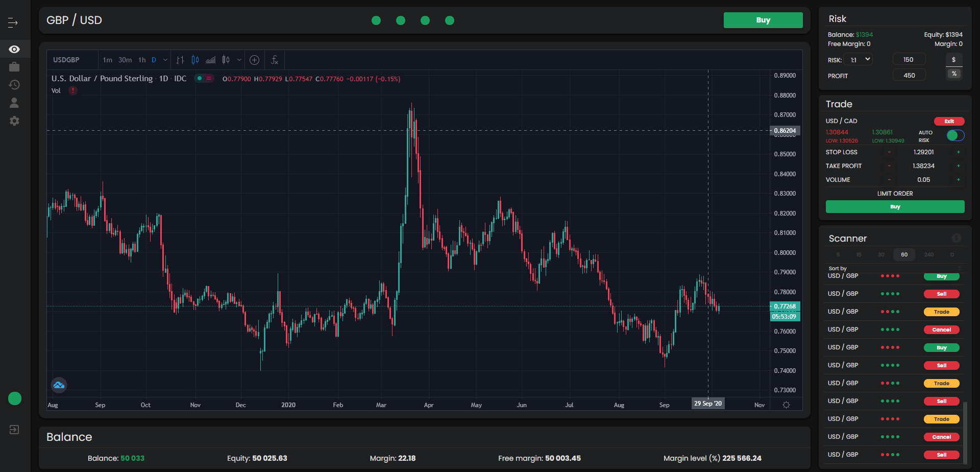Viewport: 980px width, 472px height.
Task: Open the indicators fx tool
Action: [x=275, y=60]
